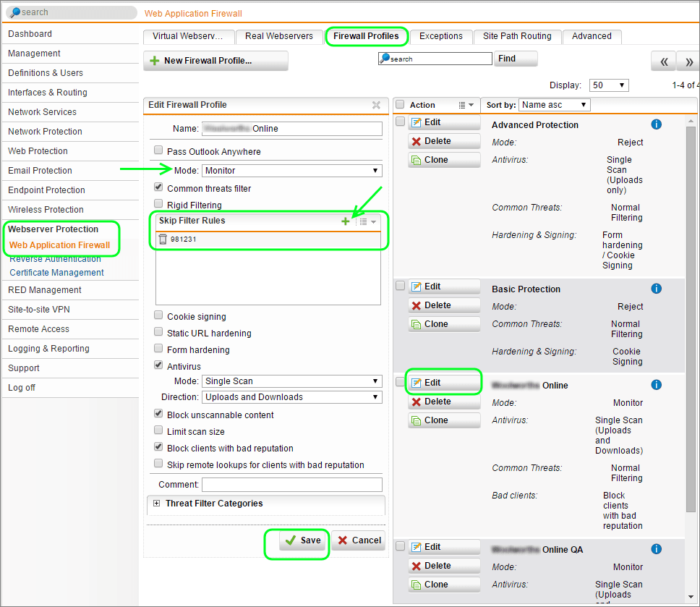Switch to Real Webservers tab
The image size is (700, 607).
279,36
